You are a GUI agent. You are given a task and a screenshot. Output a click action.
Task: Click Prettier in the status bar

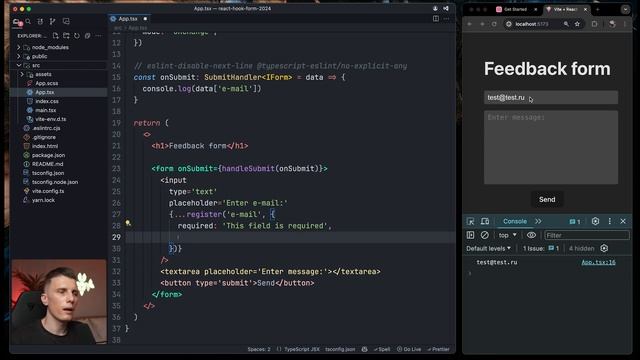(x=438, y=349)
